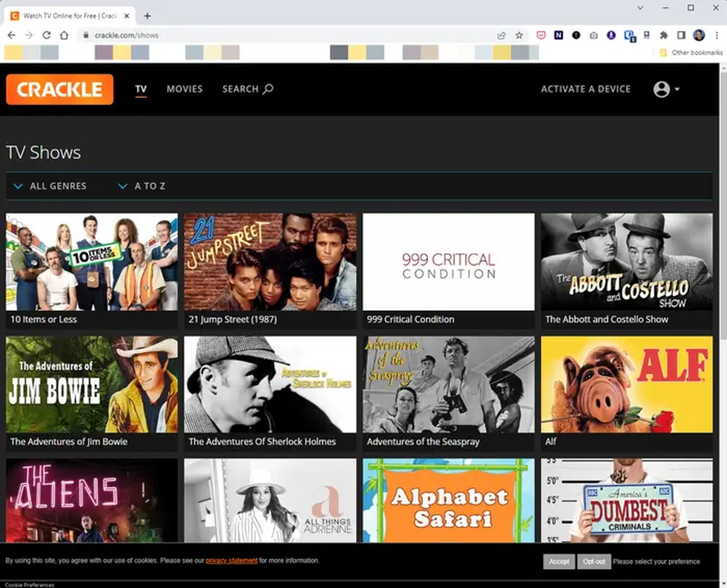The image size is (727, 588).
Task: Click the page vertical scrollbar
Action: [723, 205]
